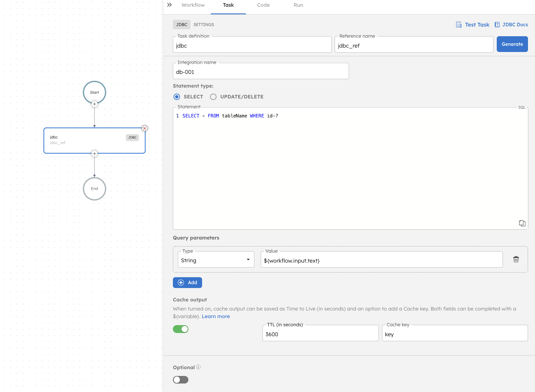Click the TTL (in seconds) field
This screenshot has width=535, height=392.
click(x=320, y=333)
